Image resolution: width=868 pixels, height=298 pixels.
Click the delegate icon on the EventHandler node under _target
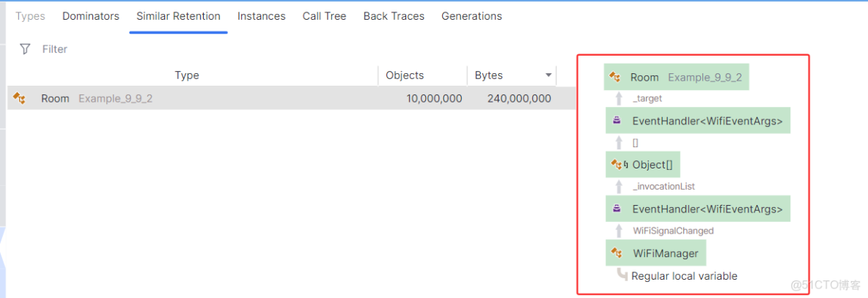[x=617, y=121]
